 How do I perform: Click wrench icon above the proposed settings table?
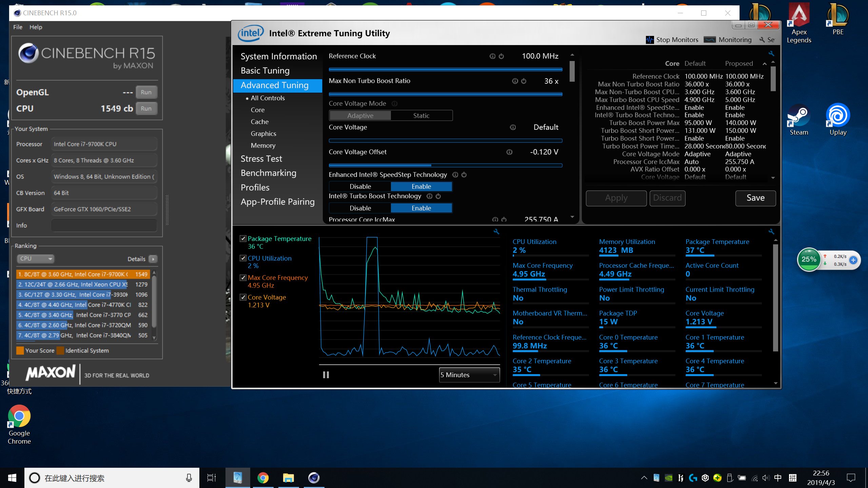click(771, 54)
